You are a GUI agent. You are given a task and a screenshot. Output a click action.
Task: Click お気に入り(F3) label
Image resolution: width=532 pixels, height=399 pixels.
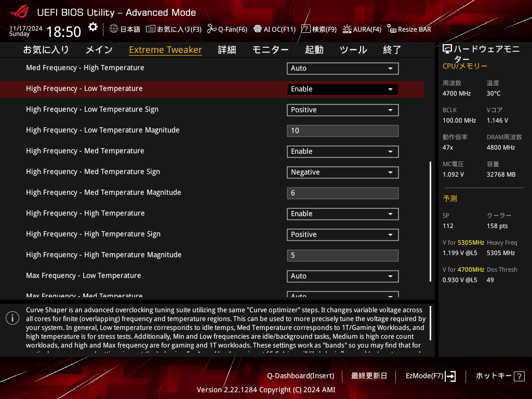pos(179,29)
